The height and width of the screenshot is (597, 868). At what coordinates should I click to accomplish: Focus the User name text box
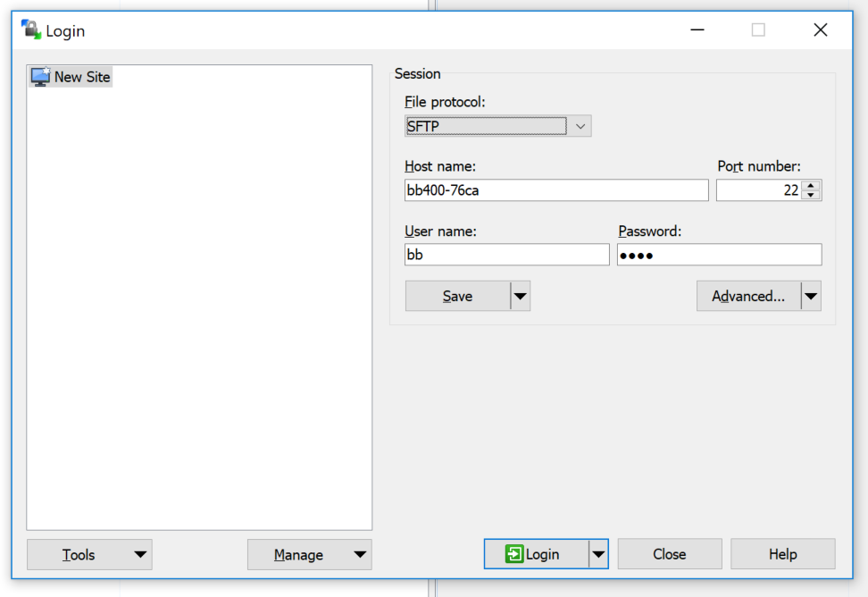coord(506,255)
